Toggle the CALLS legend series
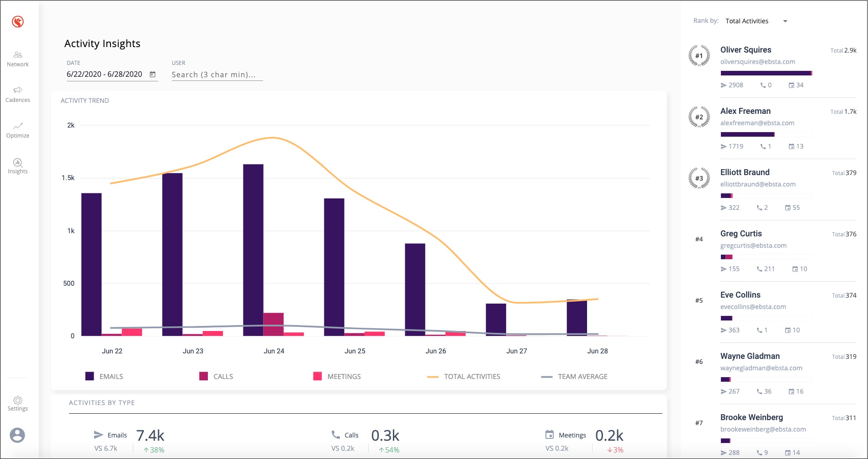 pyautogui.click(x=217, y=376)
